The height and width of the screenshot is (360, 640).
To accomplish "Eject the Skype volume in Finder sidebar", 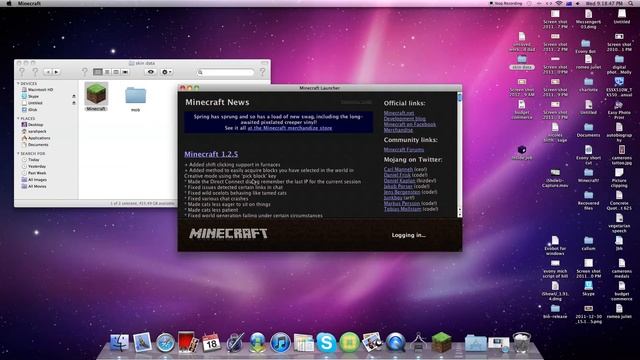I will tap(74, 96).
